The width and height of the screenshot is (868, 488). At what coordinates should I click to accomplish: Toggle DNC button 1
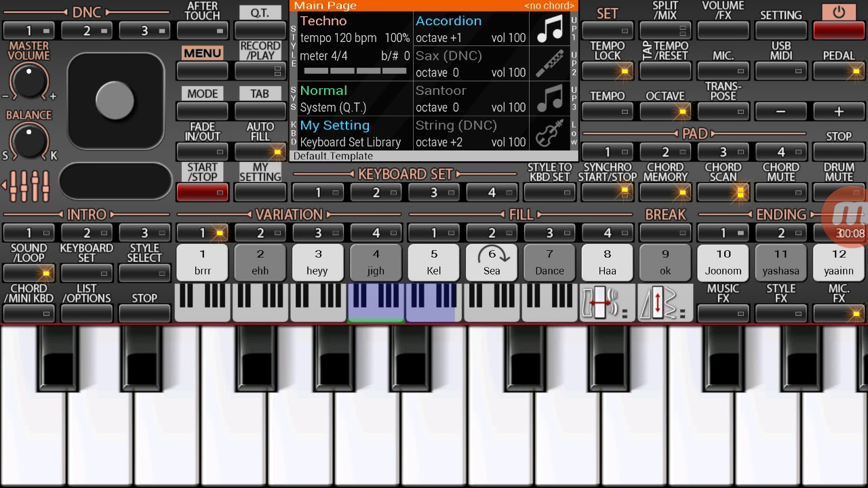[28, 30]
